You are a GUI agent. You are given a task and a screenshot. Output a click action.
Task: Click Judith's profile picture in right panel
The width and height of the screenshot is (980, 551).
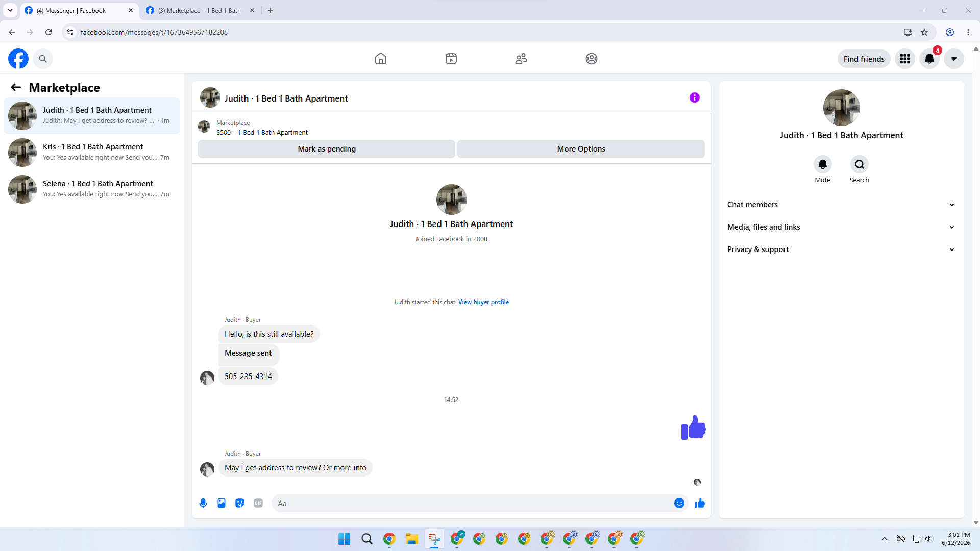point(842,108)
